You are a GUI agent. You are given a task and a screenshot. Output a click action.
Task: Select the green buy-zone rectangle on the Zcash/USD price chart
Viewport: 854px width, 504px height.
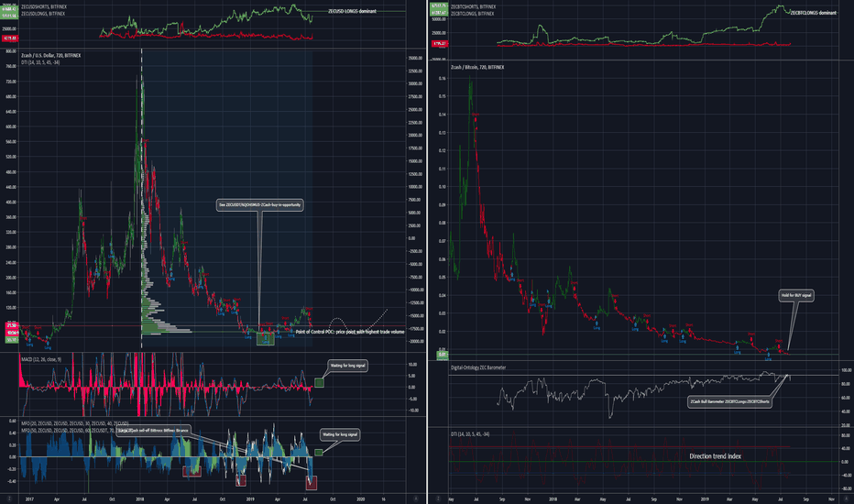265,338
